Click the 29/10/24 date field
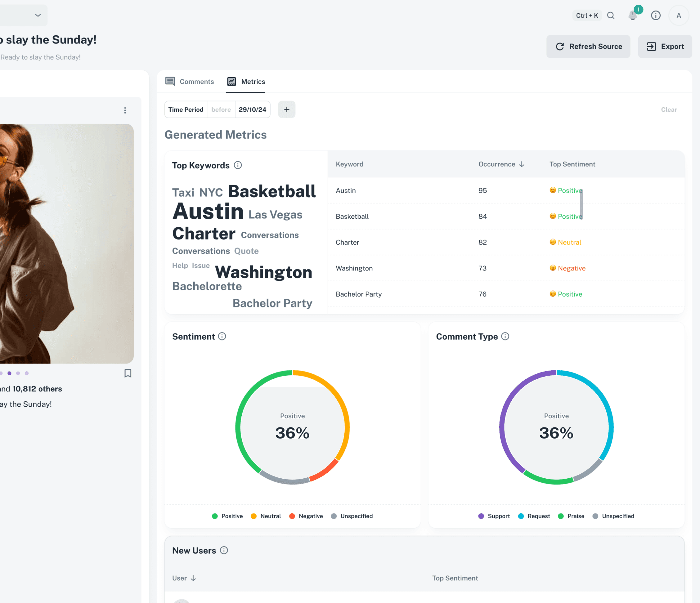 coord(252,109)
